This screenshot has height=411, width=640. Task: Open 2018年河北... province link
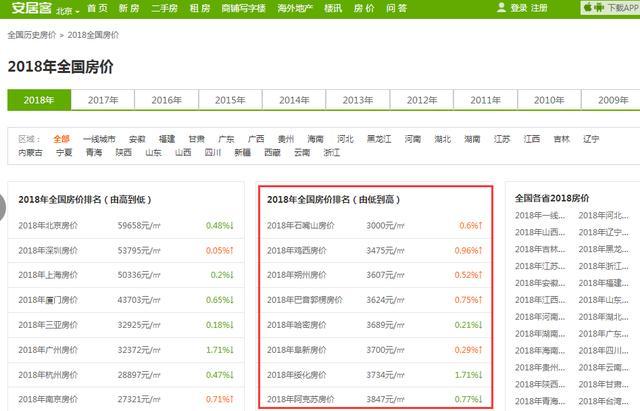[x=603, y=215]
